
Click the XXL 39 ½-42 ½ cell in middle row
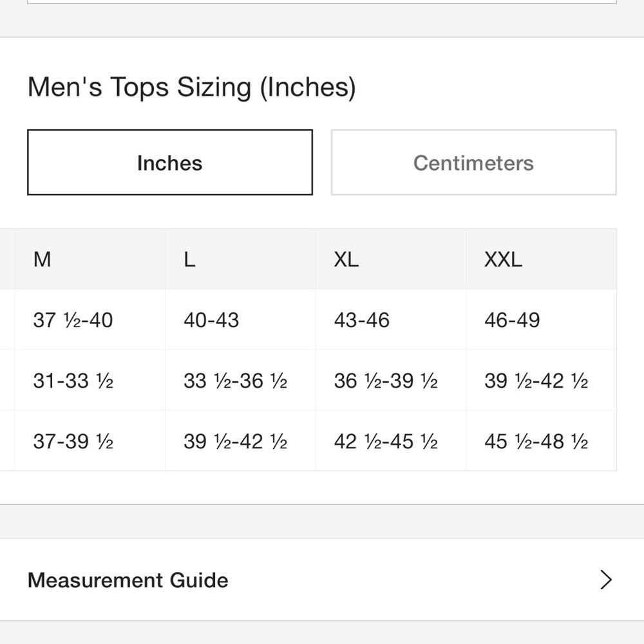pyautogui.click(x=542, y=381)
